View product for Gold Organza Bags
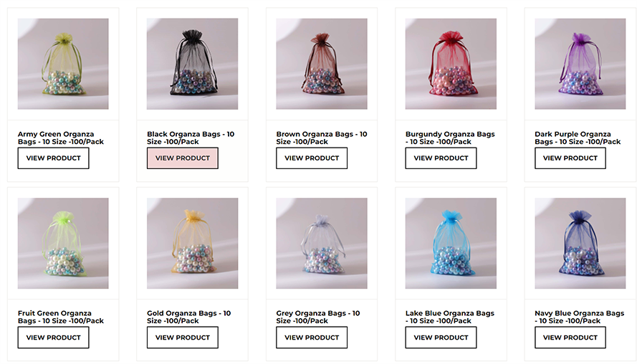 click(x=183, y=337)
